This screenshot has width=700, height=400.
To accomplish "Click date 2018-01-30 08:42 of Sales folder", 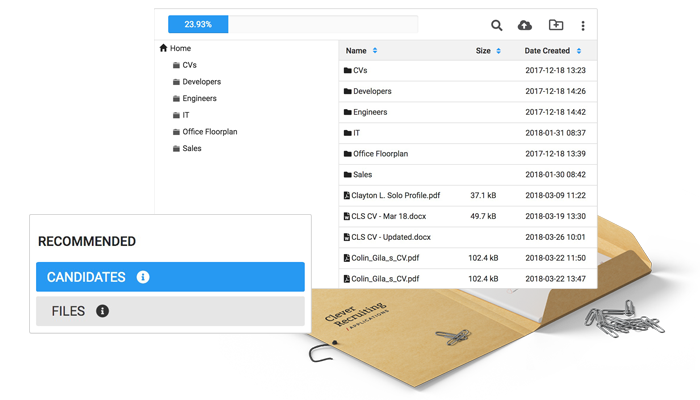I will tap(555, 175).
